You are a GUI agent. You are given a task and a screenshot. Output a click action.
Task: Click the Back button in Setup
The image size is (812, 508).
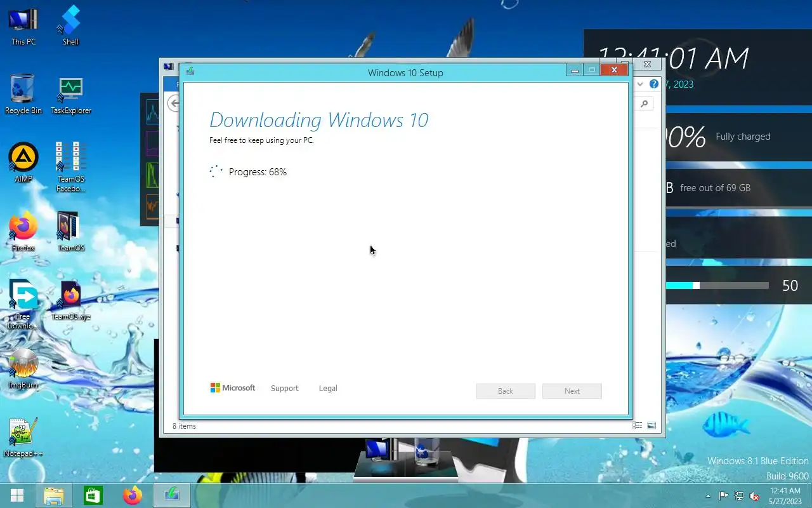[x=506, y=391]
